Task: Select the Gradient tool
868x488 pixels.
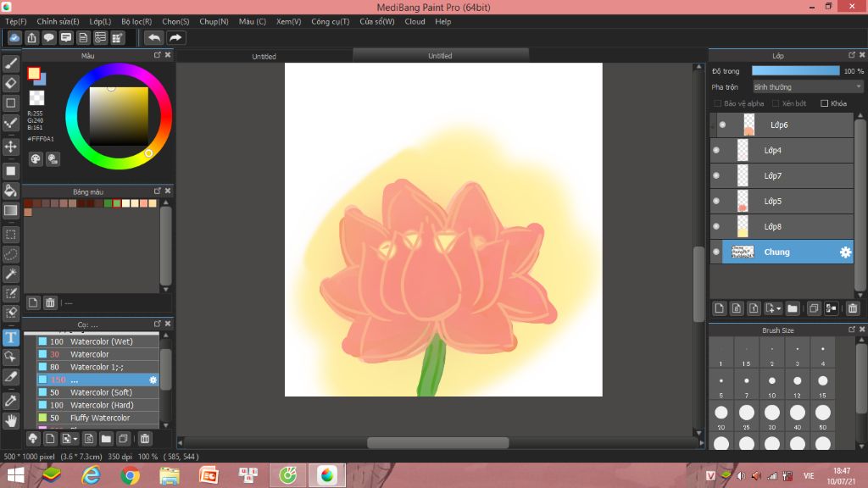Action: pos(10,210)
